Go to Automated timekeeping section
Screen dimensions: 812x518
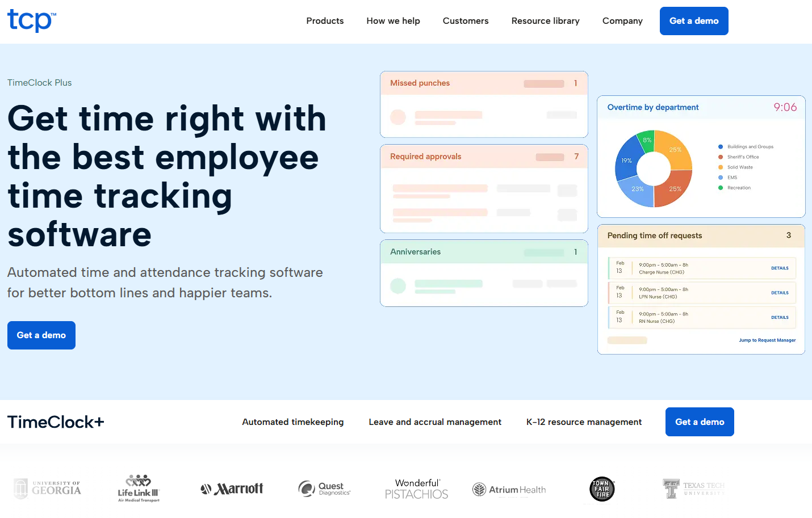coord(293,422)
